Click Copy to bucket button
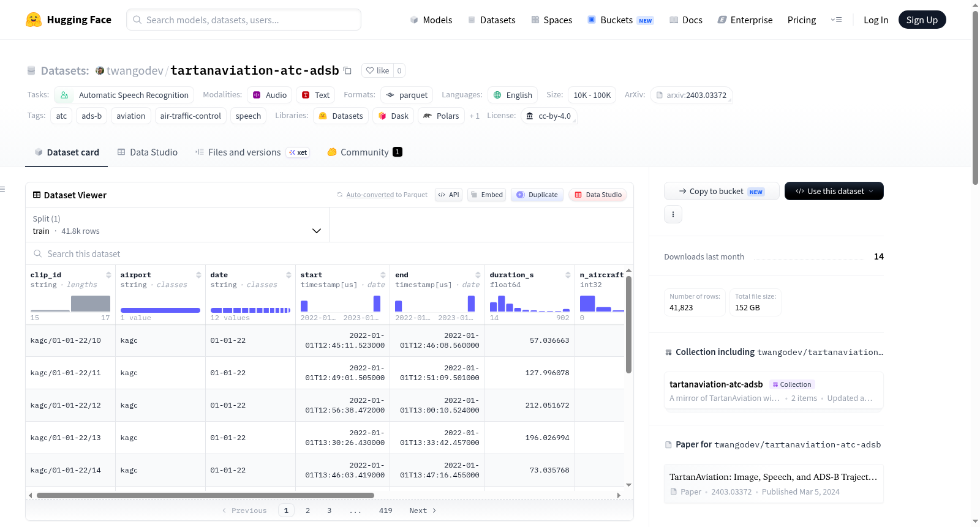The image size is (980, 527). click(722, 191)
